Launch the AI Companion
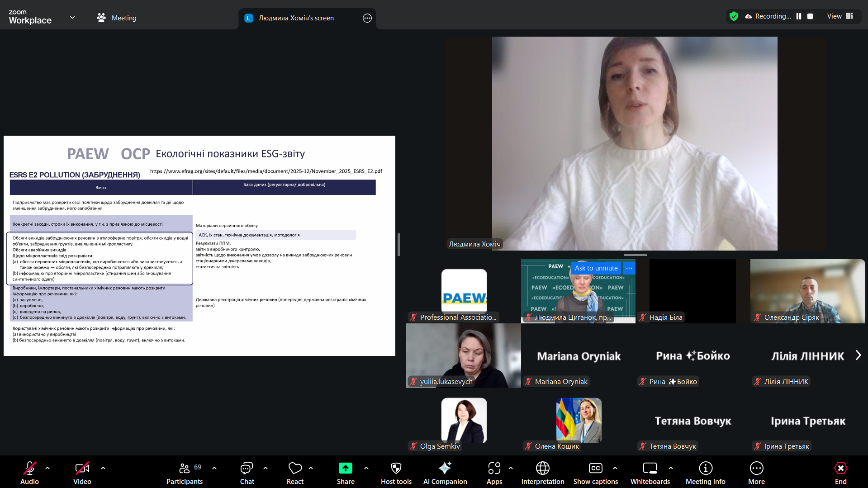The image size is (868, 488). 445,473
